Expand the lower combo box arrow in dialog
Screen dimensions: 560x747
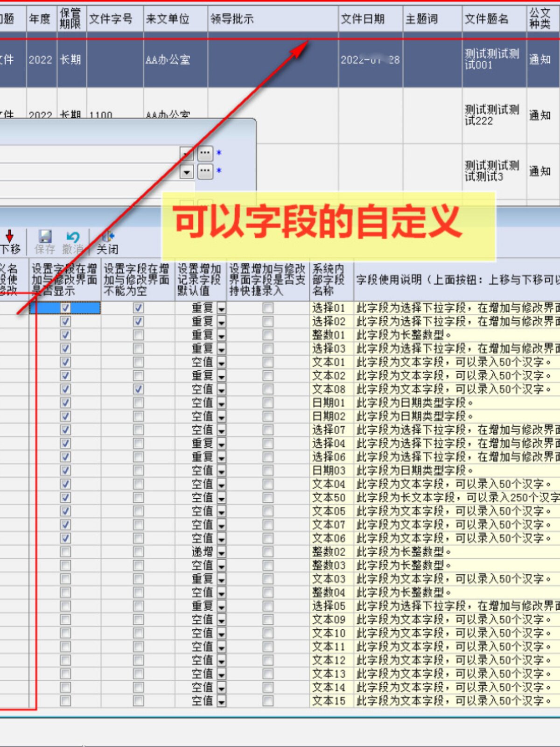(187, 172)
